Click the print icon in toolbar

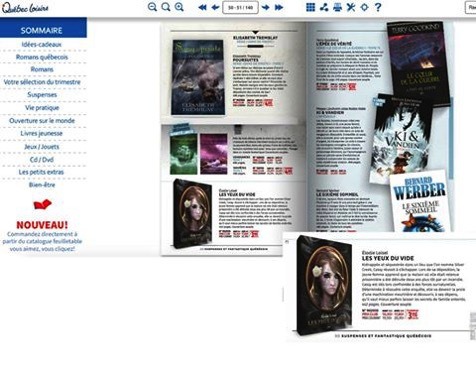click(338, 7)
